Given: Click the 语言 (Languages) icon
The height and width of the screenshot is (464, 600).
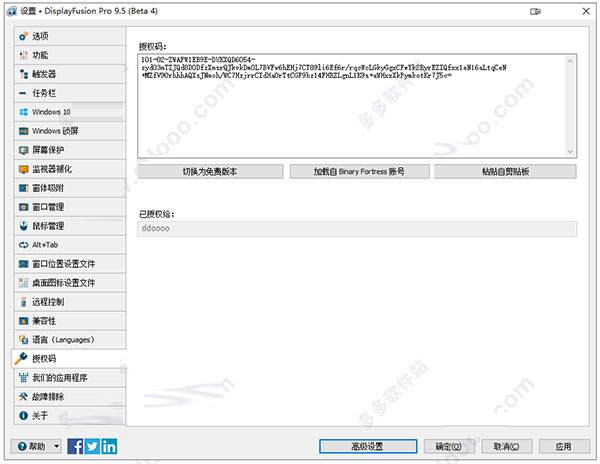Looking at the screenshot, I should 23,340.
